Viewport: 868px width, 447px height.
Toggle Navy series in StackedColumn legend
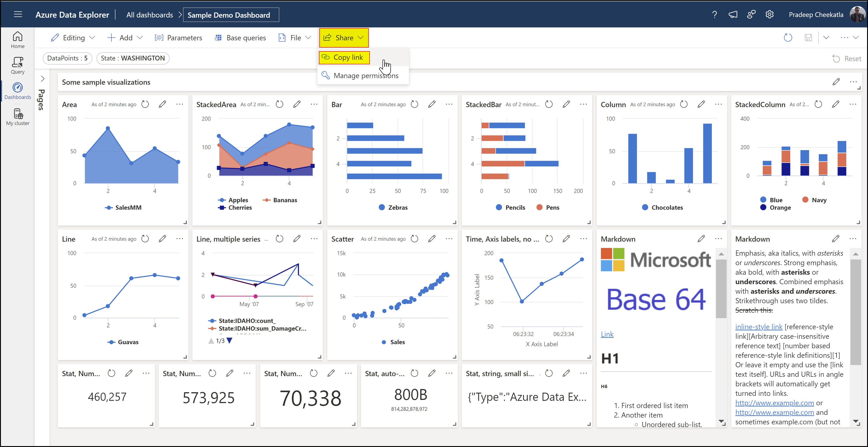click(814, 200)
